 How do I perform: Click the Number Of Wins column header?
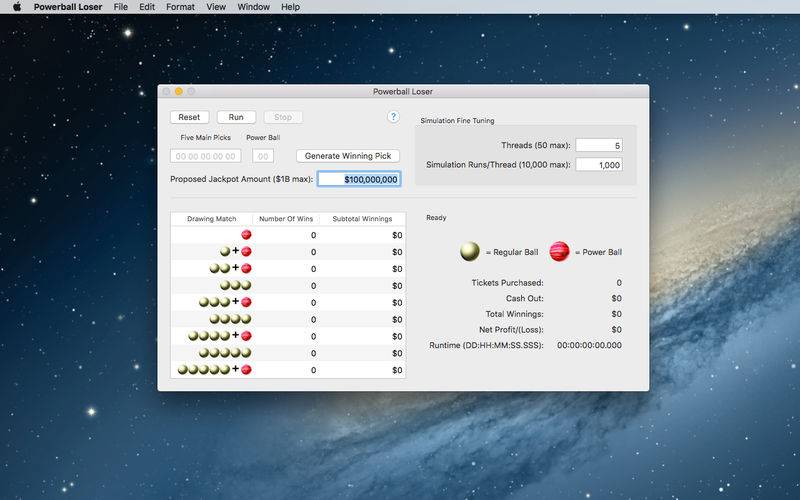click(286, 218)
